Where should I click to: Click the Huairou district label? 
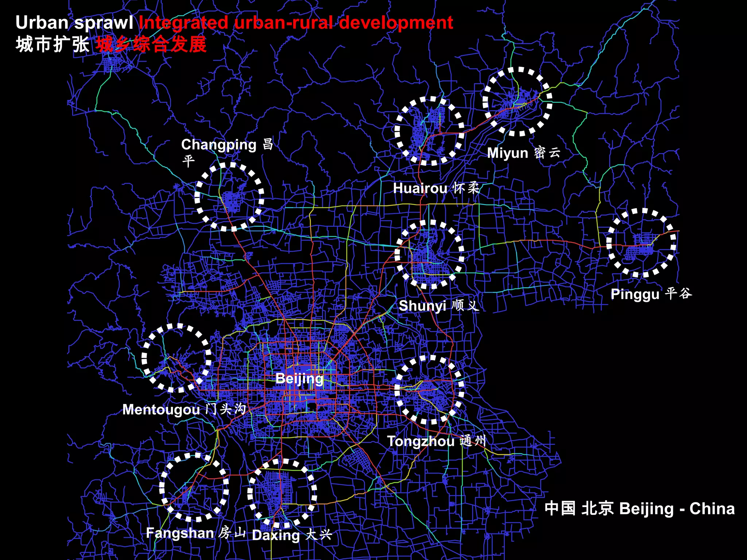point(436,188)
